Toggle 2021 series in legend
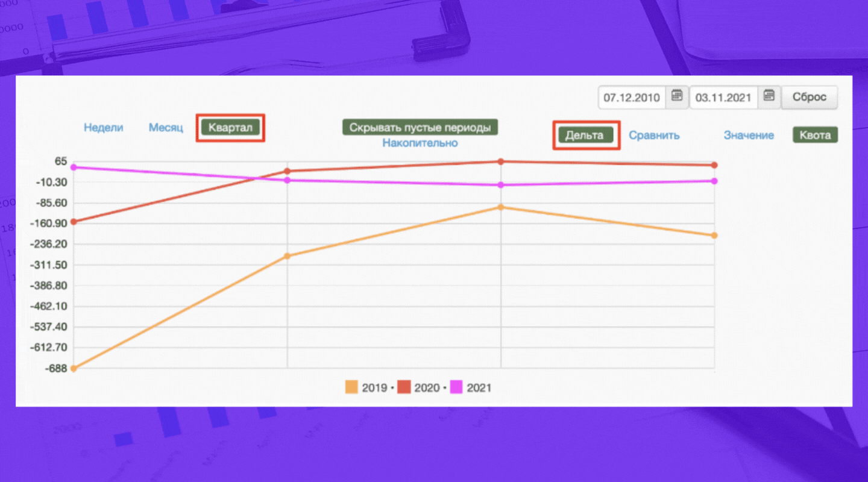 [x=471, y=387]
